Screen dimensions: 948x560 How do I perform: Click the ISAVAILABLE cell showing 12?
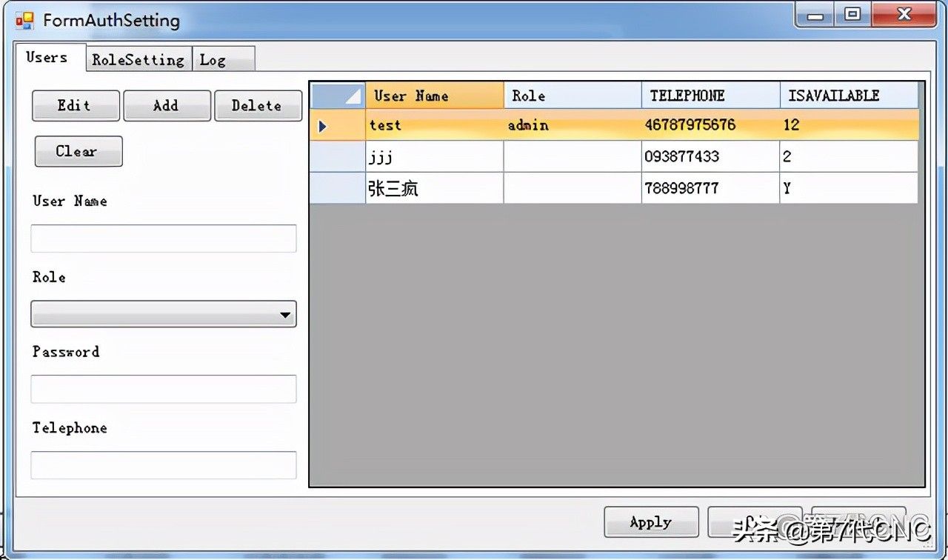(849, 125)
